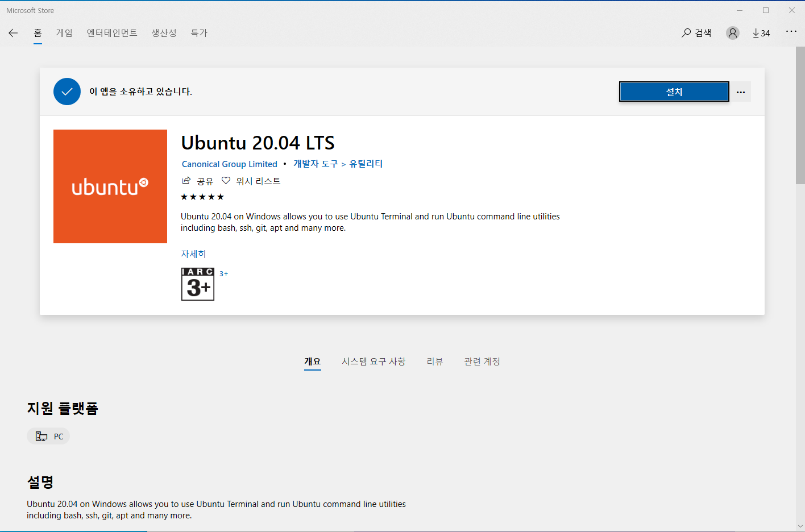Open the 게임 tab
This screenshot has width=805, height=532.
pyautogui.click(x=64, y=33)
